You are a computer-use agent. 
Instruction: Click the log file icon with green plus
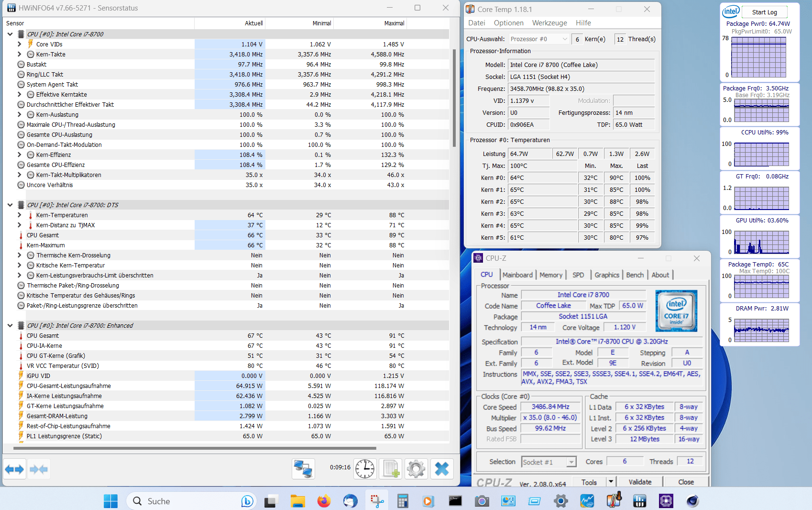point(390,469)
